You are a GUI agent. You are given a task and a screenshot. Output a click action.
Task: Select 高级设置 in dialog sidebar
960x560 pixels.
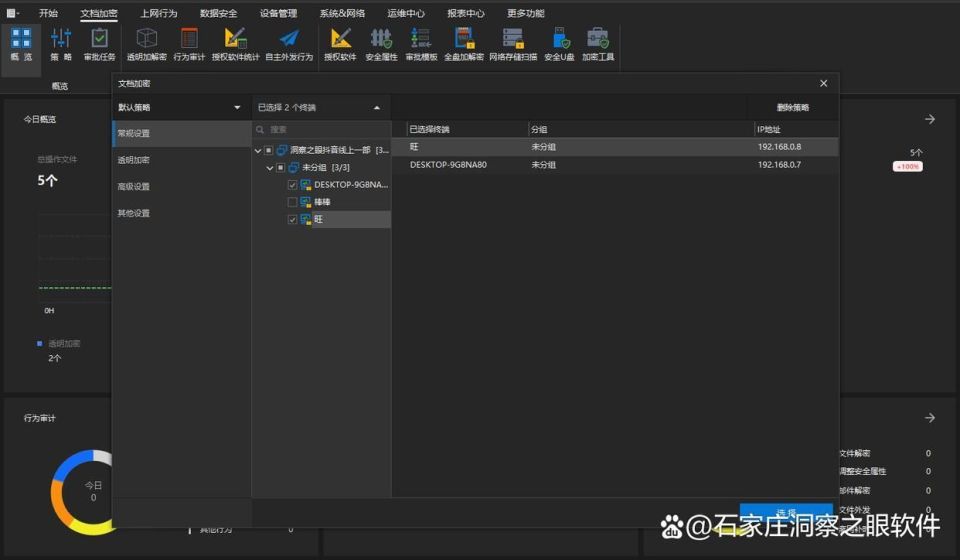pos(182,187)
